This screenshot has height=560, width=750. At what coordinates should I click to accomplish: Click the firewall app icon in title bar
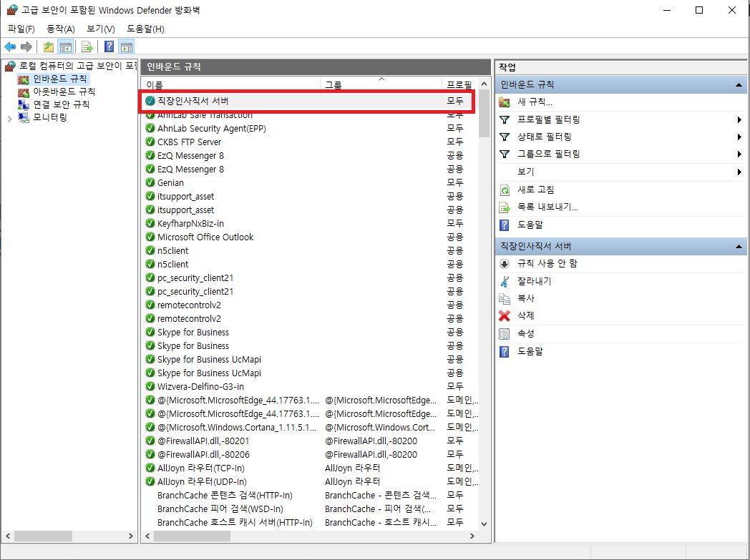[11, 10]
